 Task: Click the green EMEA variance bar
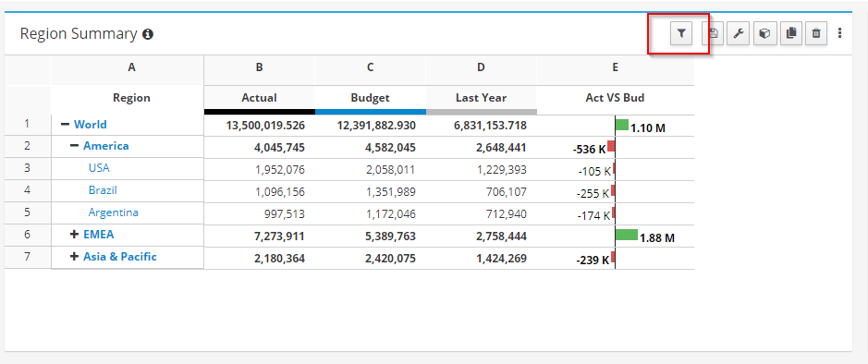tap(627, 235)
